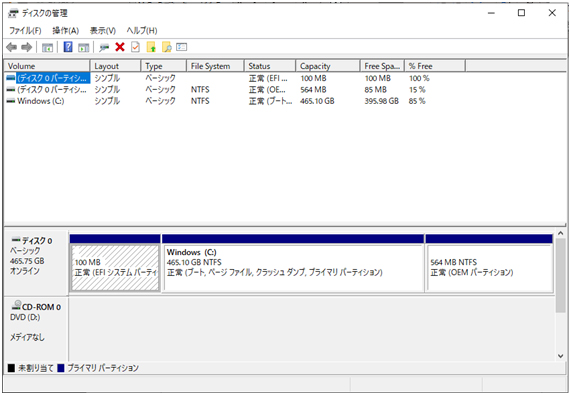Click the blue プライマリ パーティション legend swatch
The image size is (571, 395).
(x=61, y=368)
